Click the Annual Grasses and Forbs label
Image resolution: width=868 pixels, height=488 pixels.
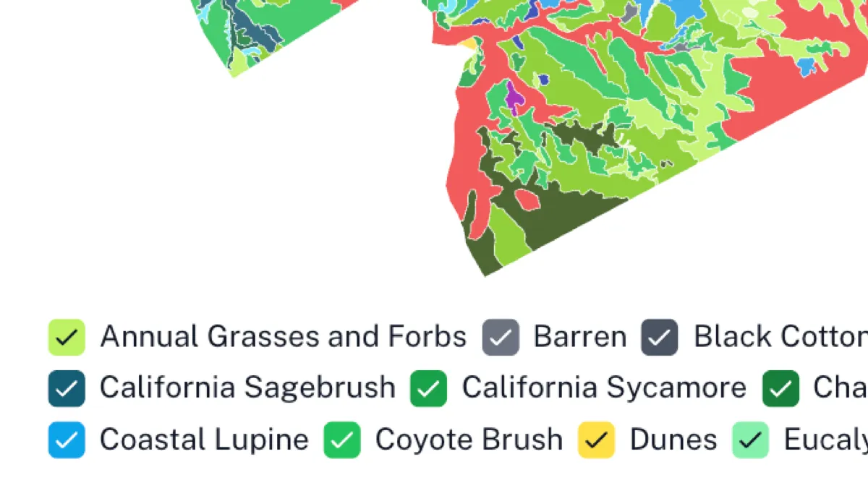click(283, 337)
